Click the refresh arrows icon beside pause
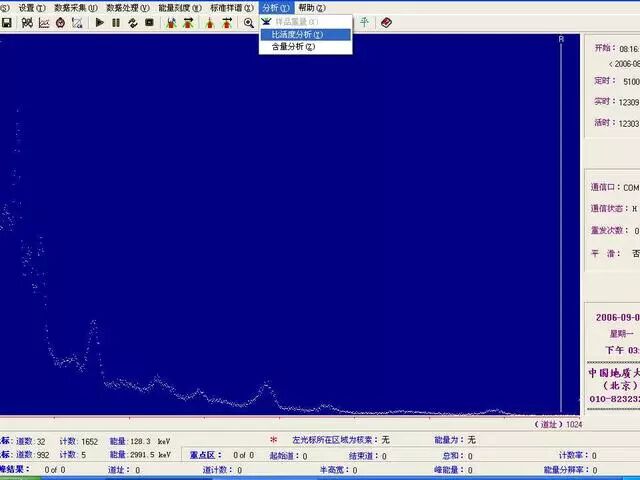 [x=133, y=23]
